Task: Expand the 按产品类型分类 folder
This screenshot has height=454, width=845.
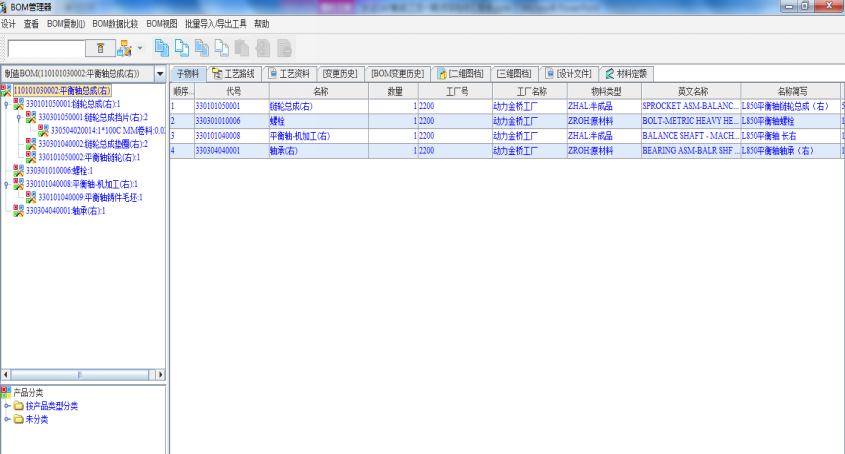Action: coord(6,405)
